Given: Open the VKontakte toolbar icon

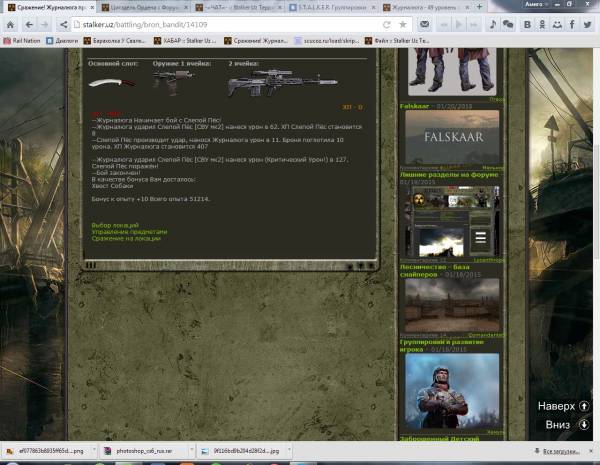Looking at the screenshot, I should (x=527, y=25).
